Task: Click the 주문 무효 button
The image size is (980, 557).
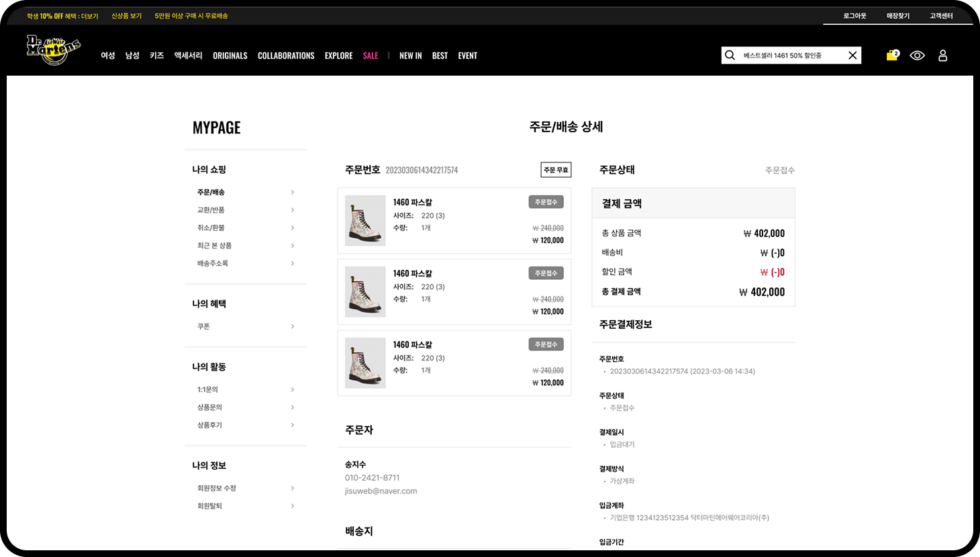Action: (x=556, y=170)
